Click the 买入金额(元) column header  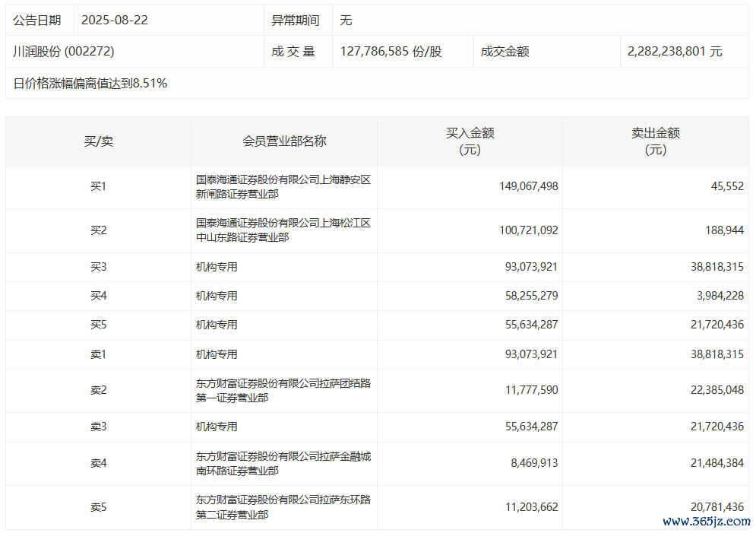(x=470, y=141)
